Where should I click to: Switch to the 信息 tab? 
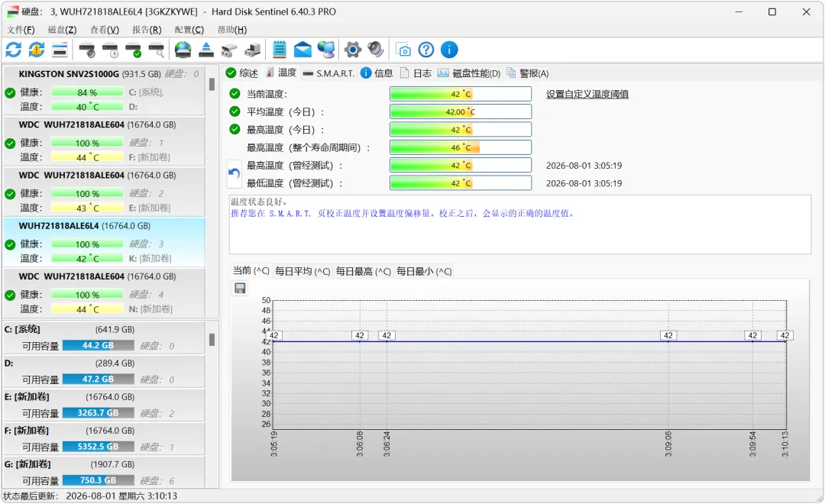click(377, 73)
